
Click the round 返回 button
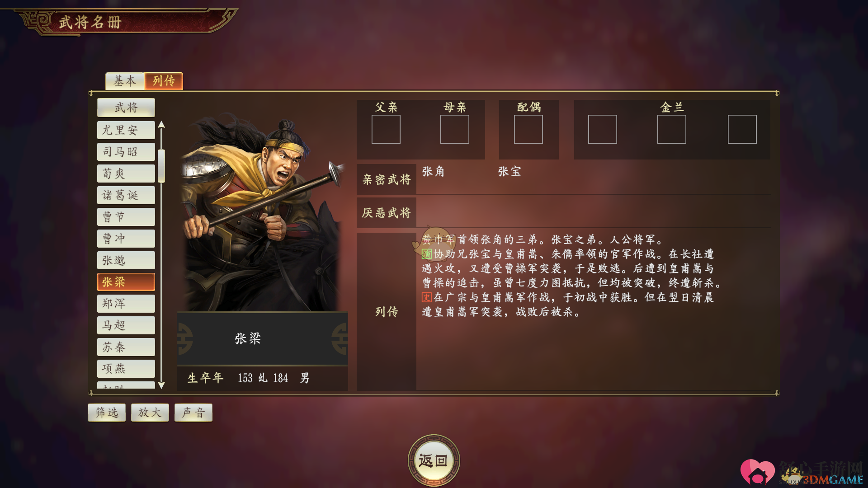(434, 460)
